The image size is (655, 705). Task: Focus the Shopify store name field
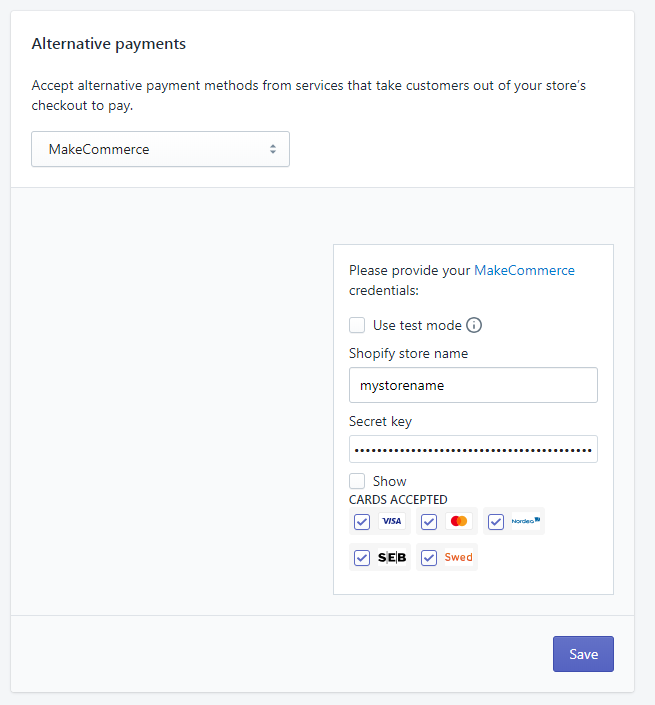[x=473, y=385]
